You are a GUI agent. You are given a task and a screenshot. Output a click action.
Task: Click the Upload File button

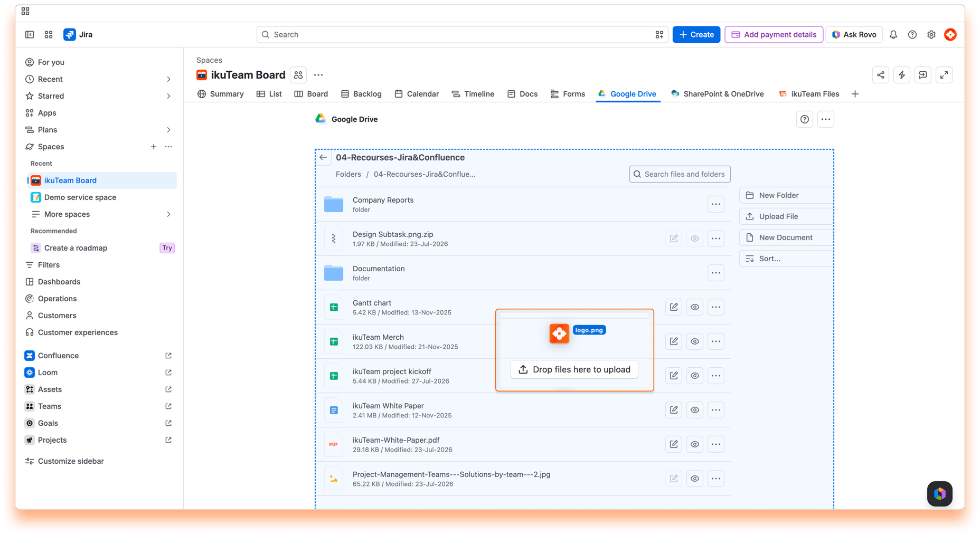786,216
